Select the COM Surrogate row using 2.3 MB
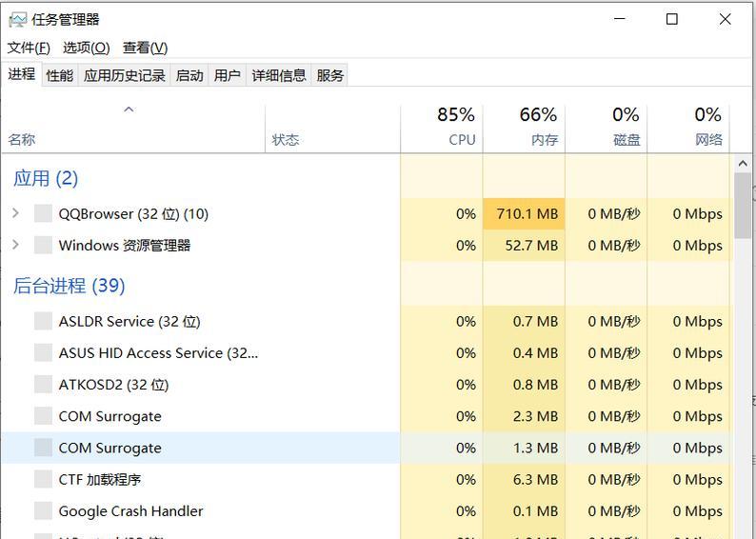 click(x=367, y=416)
